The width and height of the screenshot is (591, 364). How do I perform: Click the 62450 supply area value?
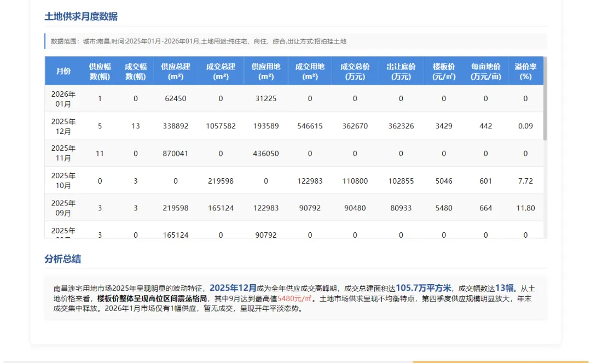click(175, 98)
